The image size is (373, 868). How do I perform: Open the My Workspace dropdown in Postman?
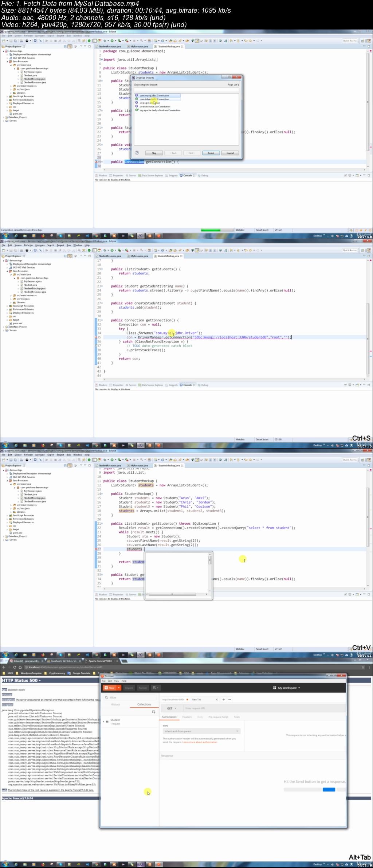(x=287, y=688)
